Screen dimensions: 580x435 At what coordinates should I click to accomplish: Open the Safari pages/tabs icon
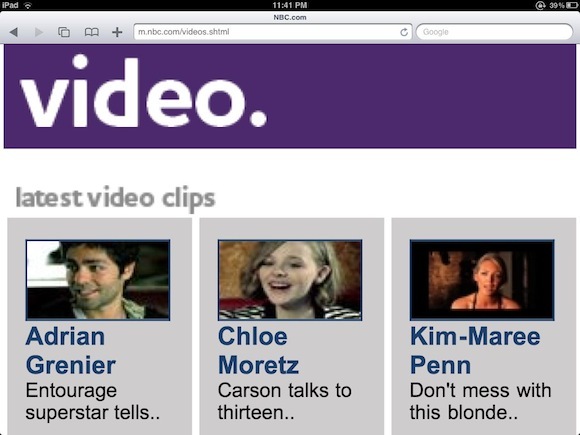64,32
